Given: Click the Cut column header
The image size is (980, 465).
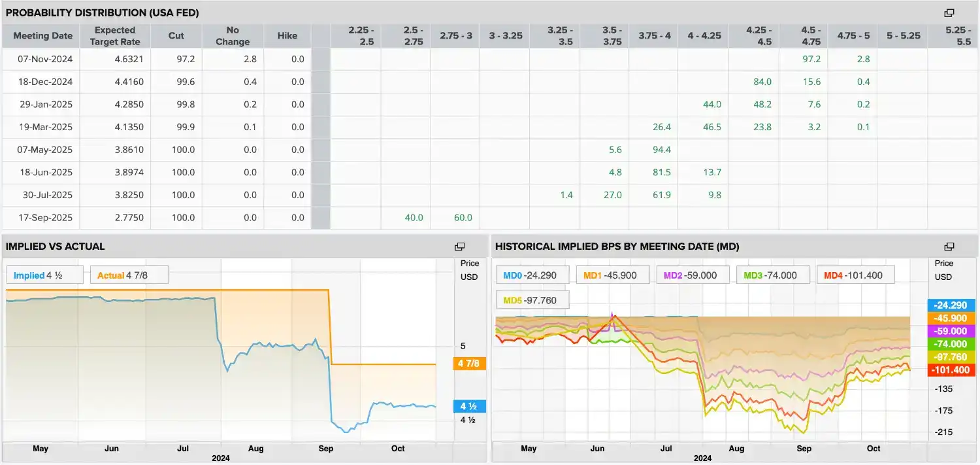Looking at the screenshot, I should 176,36.
